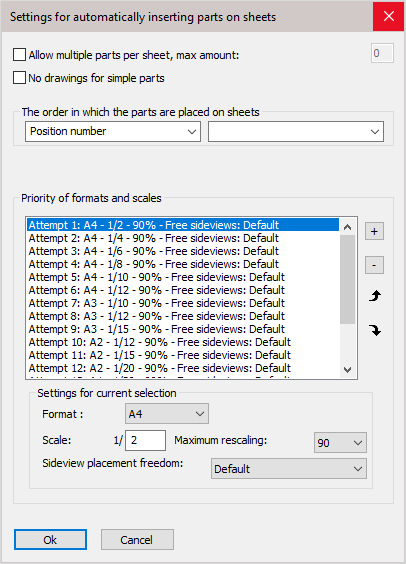Check No drawings for simple parts
Image resolution: width=406 pixels, height=564 pixels.
pyautogui.click(x=19, y=78)
